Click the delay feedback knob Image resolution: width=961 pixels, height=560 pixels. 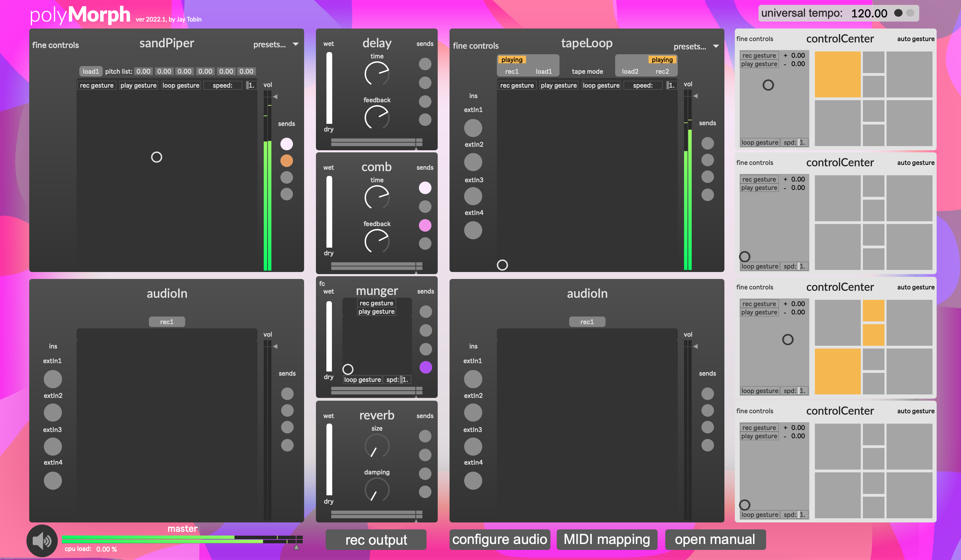[x=377, y=118]
